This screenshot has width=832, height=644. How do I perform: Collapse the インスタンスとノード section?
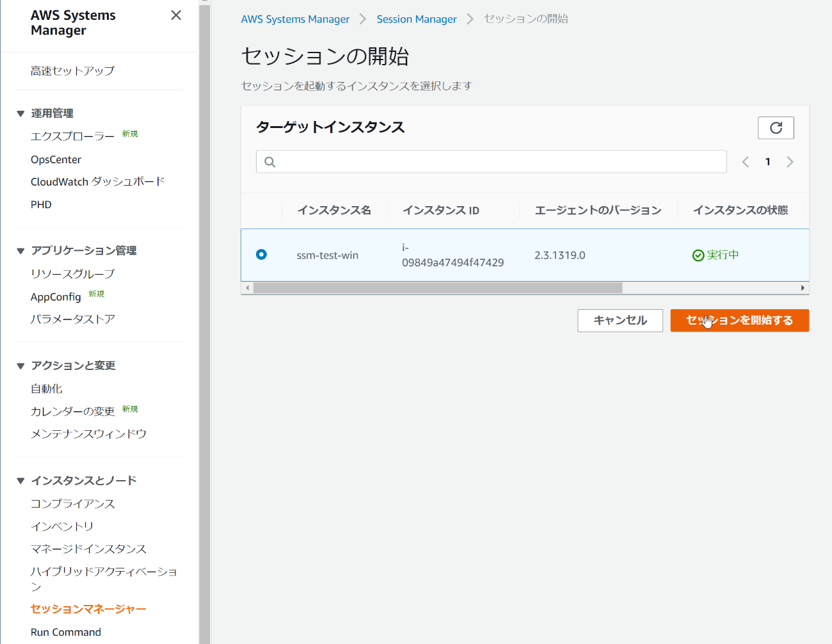(20, 481)
